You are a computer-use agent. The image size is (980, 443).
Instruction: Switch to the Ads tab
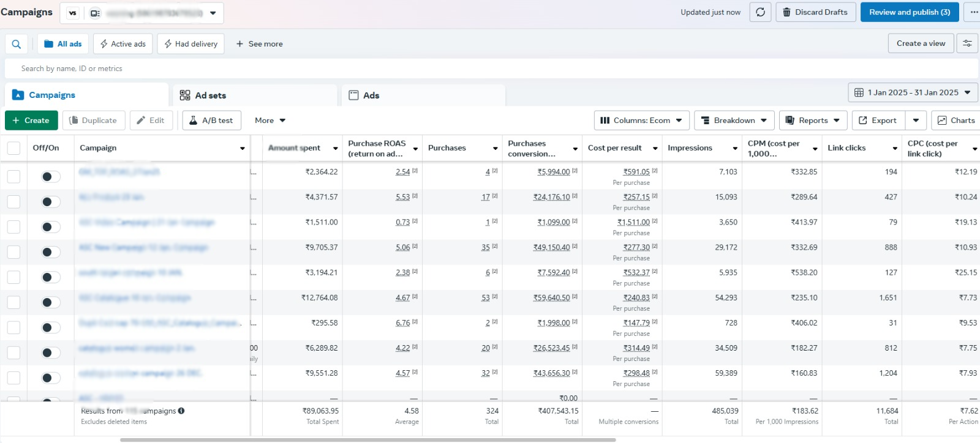423,95
